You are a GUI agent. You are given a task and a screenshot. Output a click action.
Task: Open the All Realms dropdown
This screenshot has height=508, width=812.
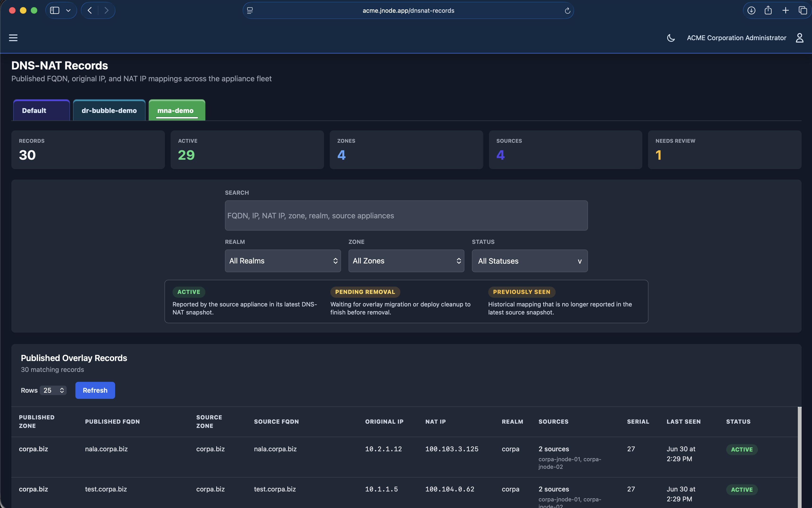coord(283,261)
